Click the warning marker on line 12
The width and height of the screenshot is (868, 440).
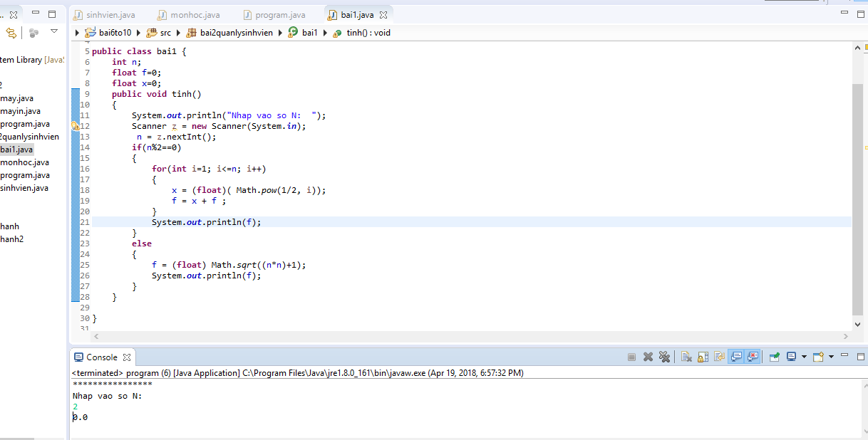coord(76,126)
